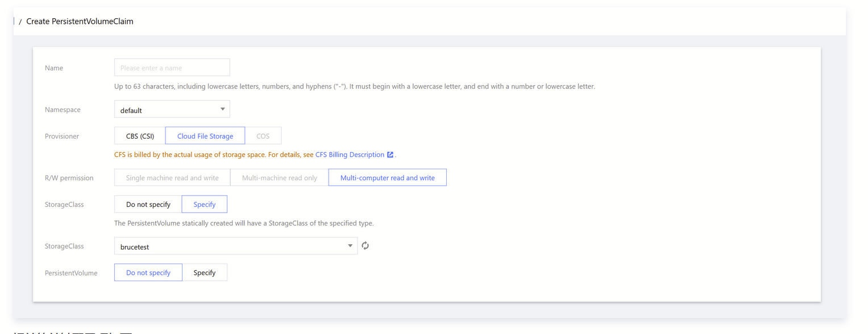Click external link icon after CFS Billing Description
This screenshot has height=334, width=868.
[x=390, y=155]
